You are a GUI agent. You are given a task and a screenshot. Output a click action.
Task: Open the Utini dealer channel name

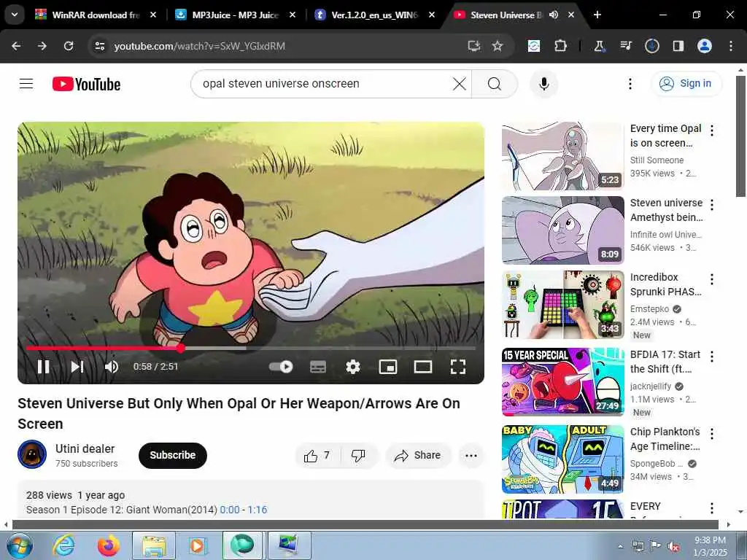click(x=85, y=448)
